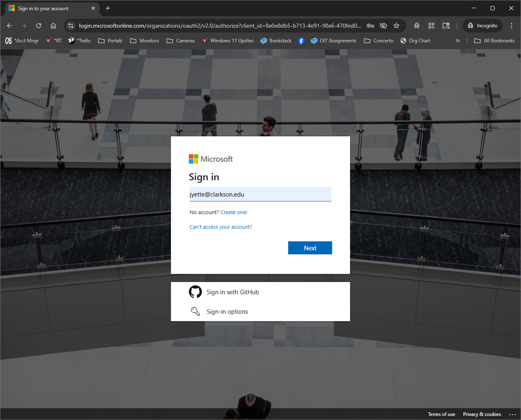Open the Incognito indicator
Image resolution: width=521 pixels, height=420 pixels.
483,26
